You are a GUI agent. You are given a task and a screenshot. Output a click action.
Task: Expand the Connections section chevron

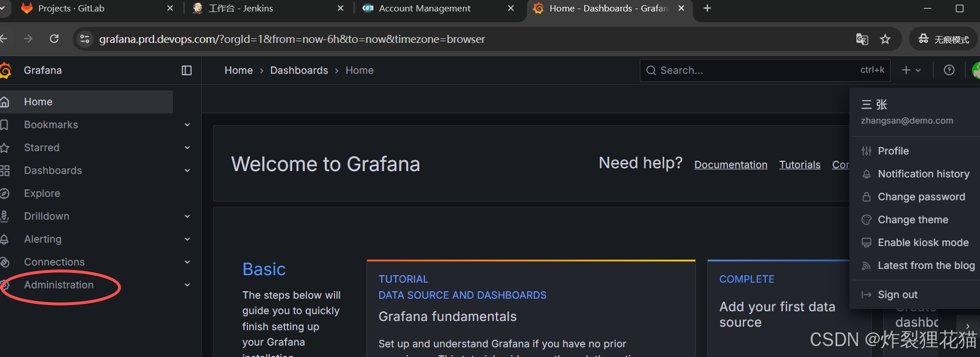pos(187,262)
